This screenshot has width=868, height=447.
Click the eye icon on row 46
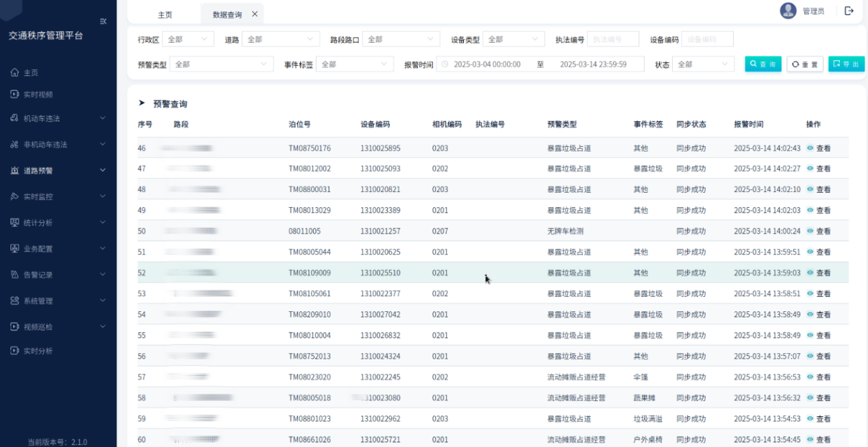click(810, 148)
